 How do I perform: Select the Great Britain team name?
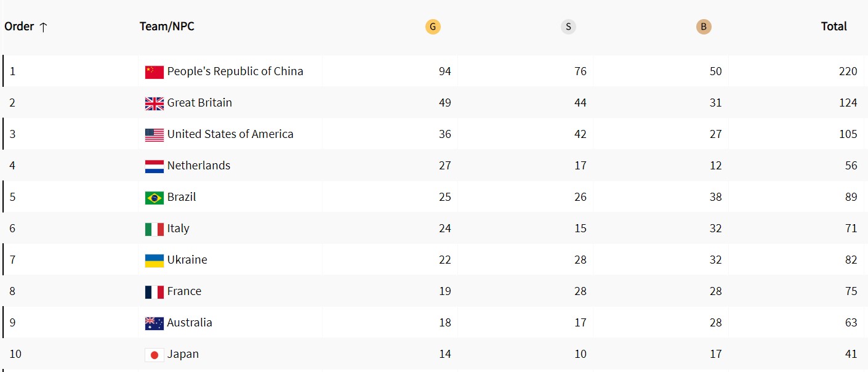pyautogui.click(x=199, y=103)
